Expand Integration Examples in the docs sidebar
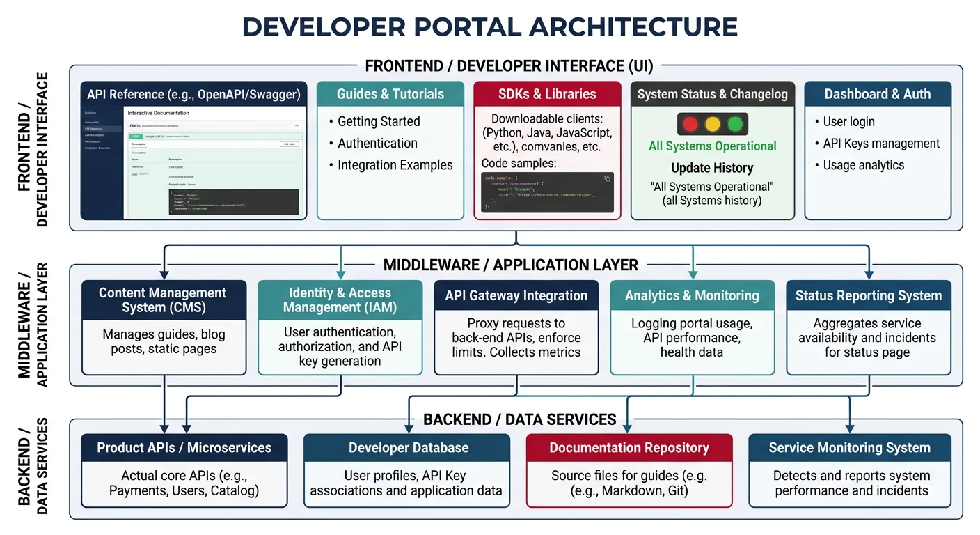 pos(97,148)
